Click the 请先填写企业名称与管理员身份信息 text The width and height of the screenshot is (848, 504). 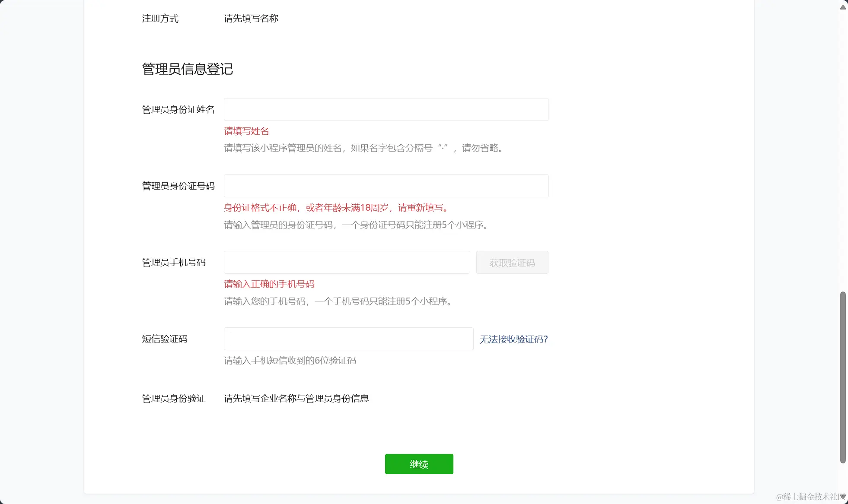click(296, 399)
